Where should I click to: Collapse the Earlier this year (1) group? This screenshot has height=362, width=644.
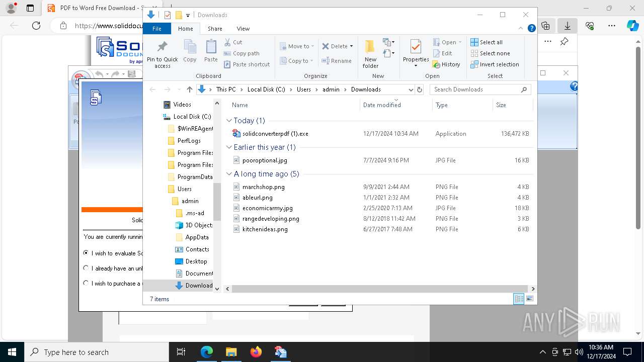click(x=229, y=147)
